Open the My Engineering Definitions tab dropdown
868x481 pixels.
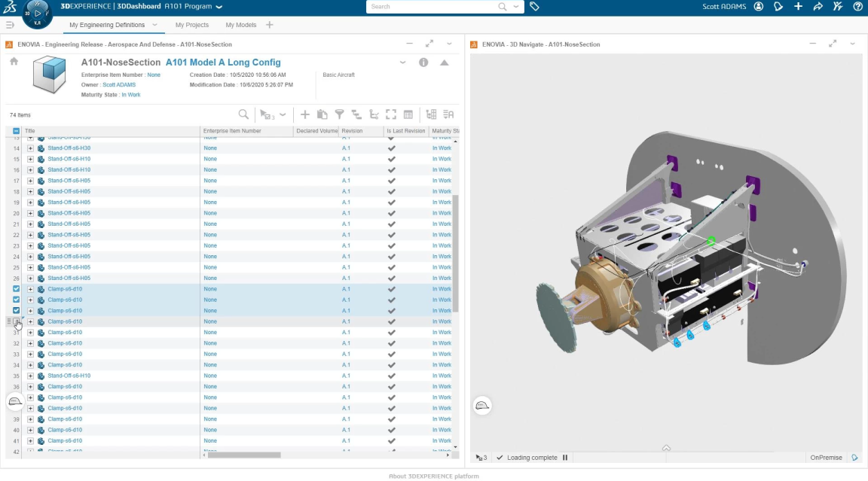click(x=154, y=24)
